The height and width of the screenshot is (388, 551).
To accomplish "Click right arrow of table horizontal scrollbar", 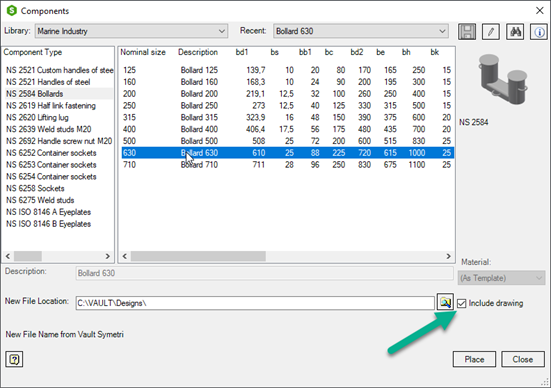I will click(448, 256).
